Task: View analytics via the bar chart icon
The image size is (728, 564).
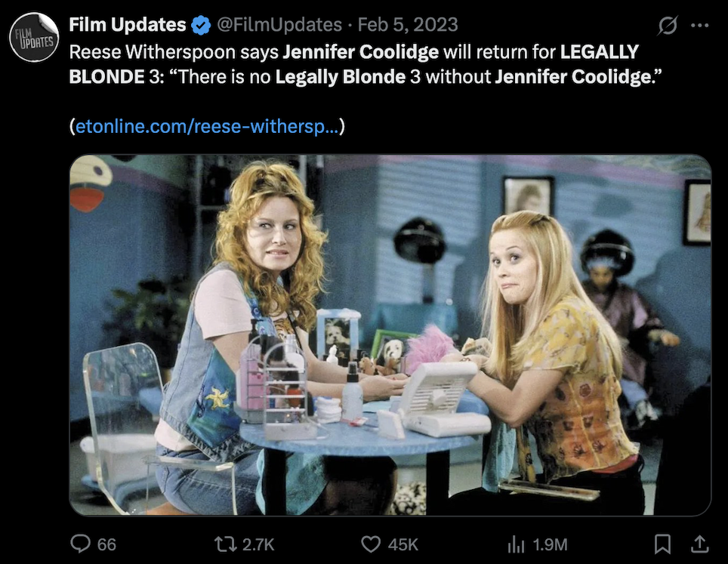Action: pyautogui.click(x=517, y=544)
